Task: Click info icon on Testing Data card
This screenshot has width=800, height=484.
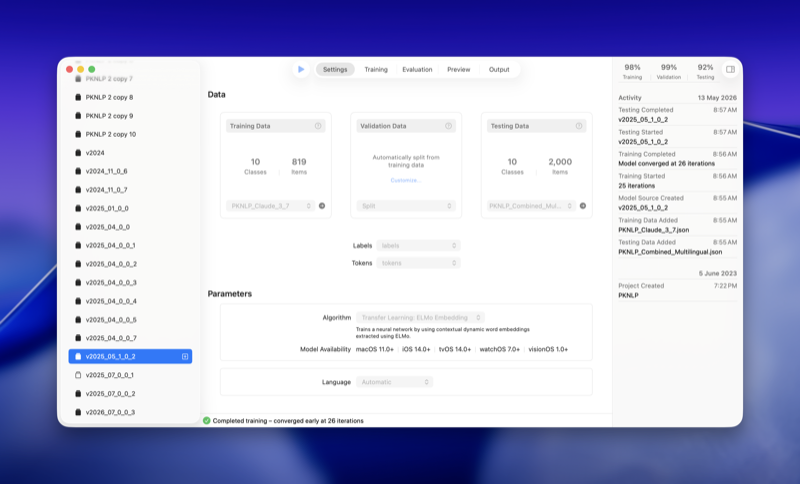Action: (579, 126)
